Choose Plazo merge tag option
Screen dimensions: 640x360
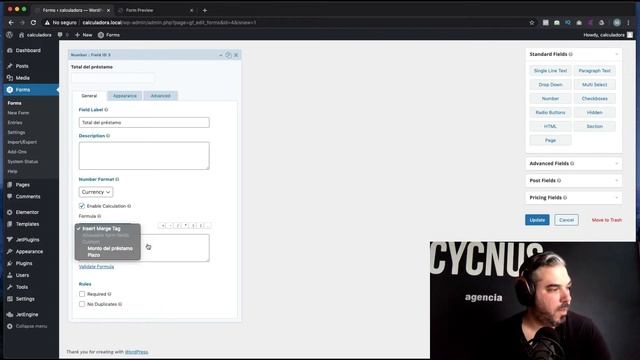tap(94, 255)
